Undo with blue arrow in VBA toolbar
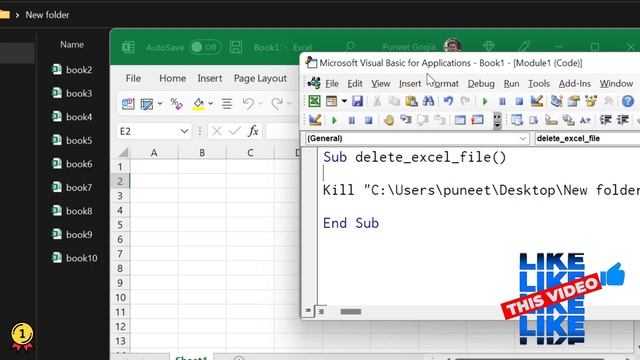The image size is (640, 360). pyautogui.click(x=448, y=101)
